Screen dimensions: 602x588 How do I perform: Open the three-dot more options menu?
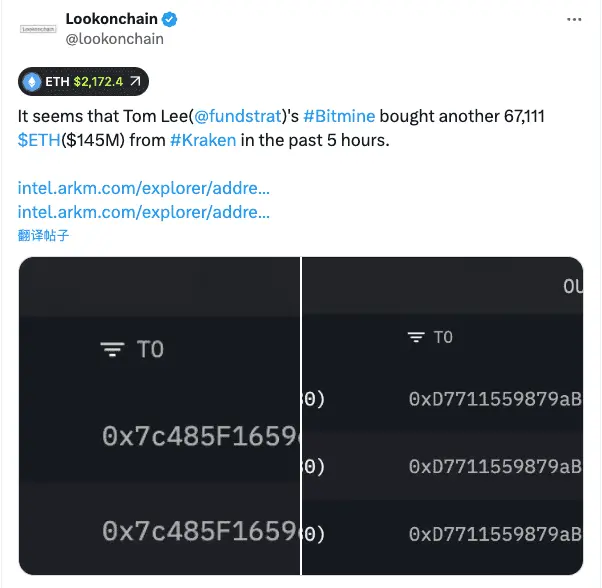pos(573,19)
